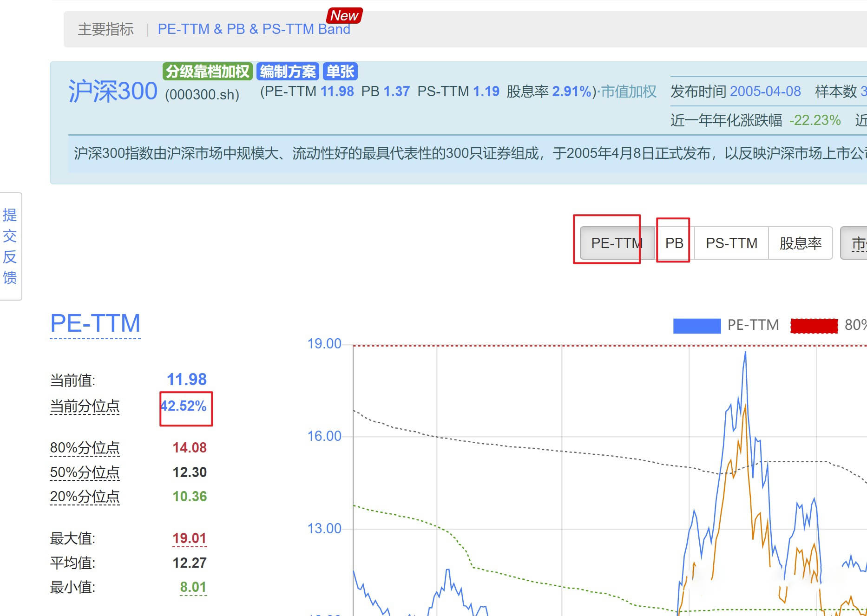Click the 最大值 19.01 value
Image resolution: width=867 pixels, height=616 pixels.
(190, 538)
